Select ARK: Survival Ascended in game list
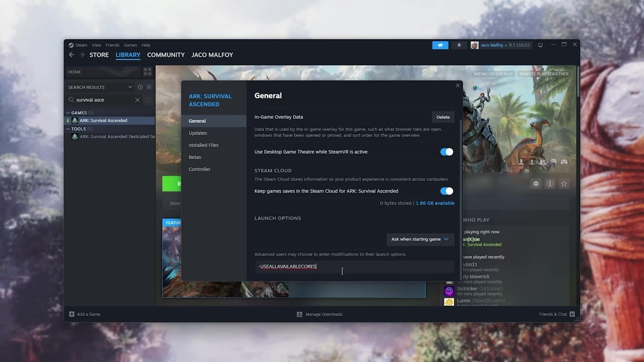 110,121
